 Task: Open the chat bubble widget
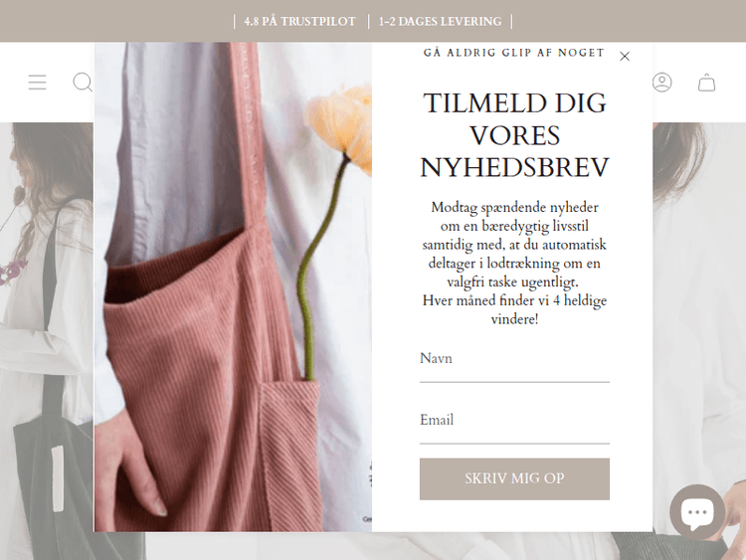697,512
